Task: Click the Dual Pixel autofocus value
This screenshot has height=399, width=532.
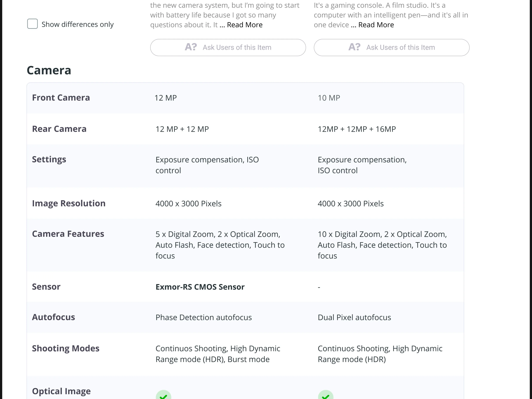Action: click(354, 317)
